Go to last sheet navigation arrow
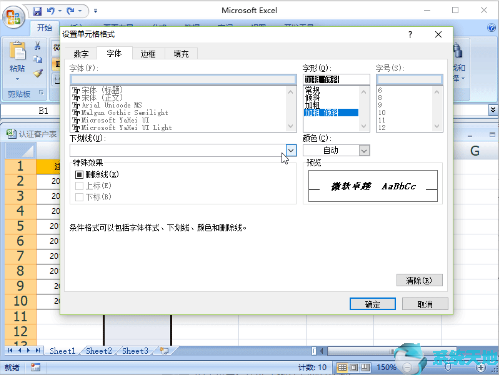Screen dimensions: 499x375 pos(38,350)
